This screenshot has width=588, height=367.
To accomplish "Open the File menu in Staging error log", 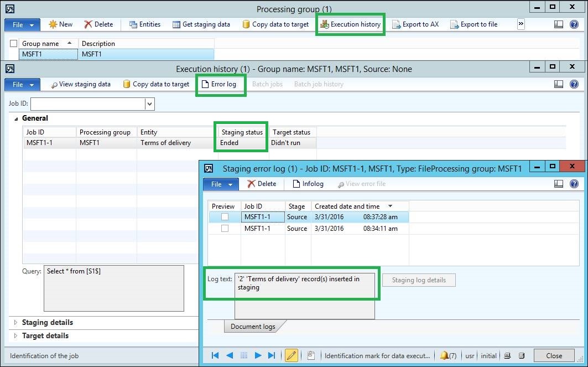I will pyautogui.click(x=221, y=184).
